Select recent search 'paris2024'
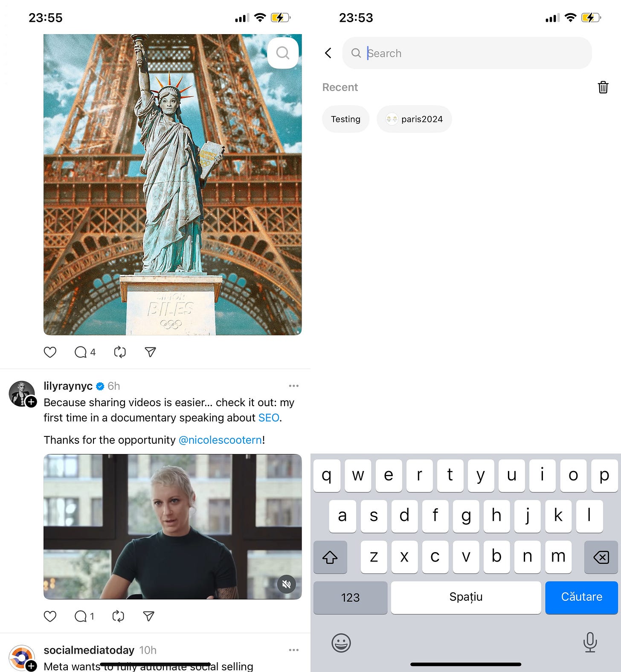The image size is (621, 672). point(414,119)
